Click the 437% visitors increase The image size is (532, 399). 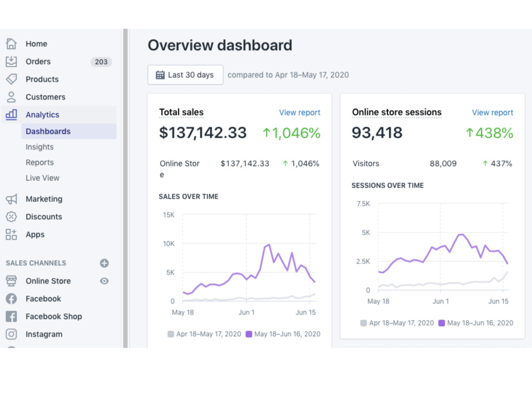pyautogui.click(x=497, y=163)
